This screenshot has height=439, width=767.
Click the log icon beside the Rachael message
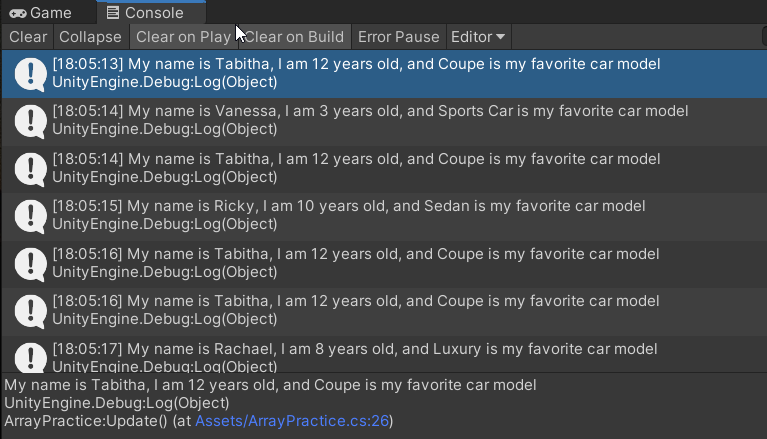click(30, 358)
